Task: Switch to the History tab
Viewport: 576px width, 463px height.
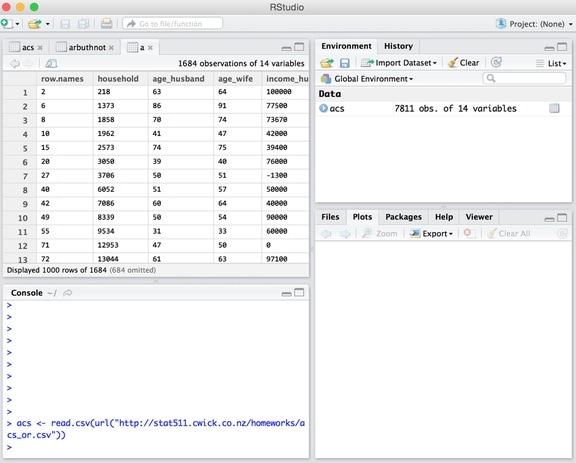Action: 399,46
